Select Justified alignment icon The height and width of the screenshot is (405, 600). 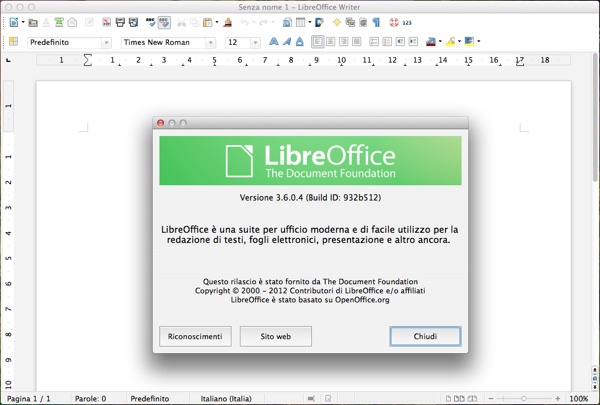(x=357, y=41)
